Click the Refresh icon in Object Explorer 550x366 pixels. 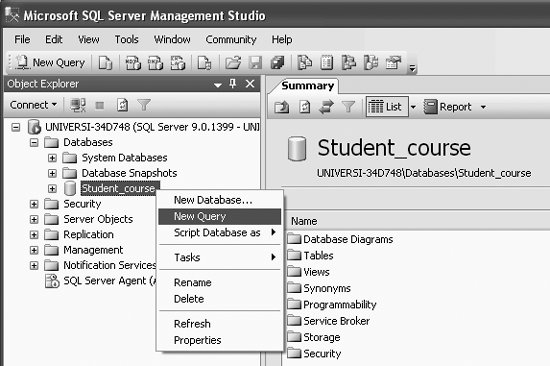click(122, 105)
